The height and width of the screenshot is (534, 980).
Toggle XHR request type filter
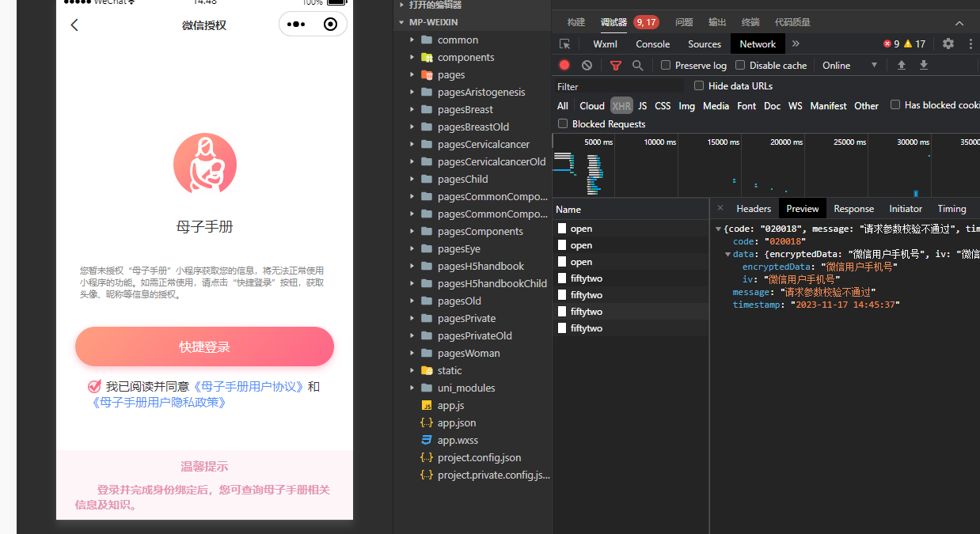[x=621, y=106]
